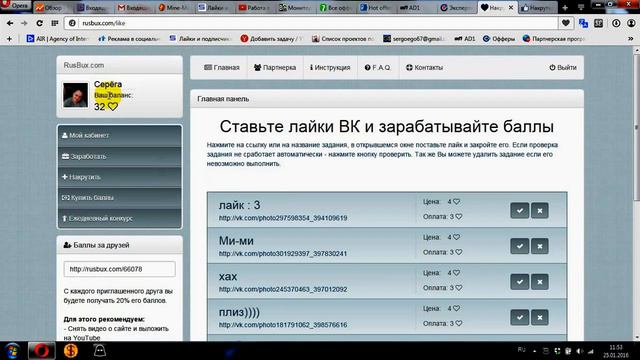Click the Серёга profile avatar
The image size is (640, 360).
[76, 95]
